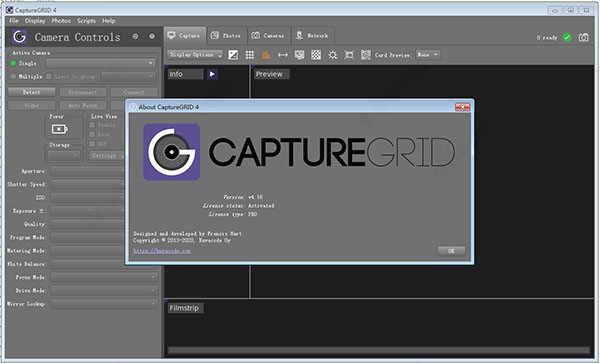Open the Live View Settings dropdown button
Image resolution: width=600 pixels, height=364 pixels.
point(107,155)
